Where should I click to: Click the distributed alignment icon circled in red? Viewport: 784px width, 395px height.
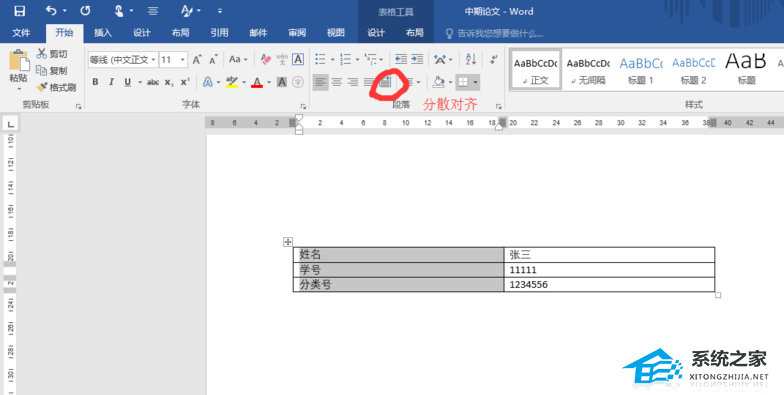pyautogui.click(x=384, y=82)
